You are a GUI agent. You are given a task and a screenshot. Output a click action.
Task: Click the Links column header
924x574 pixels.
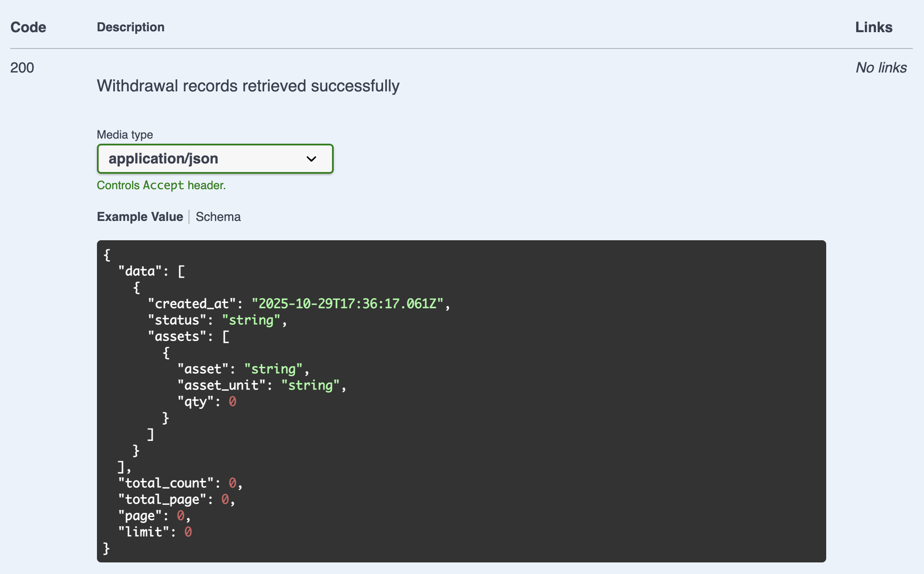873,27
